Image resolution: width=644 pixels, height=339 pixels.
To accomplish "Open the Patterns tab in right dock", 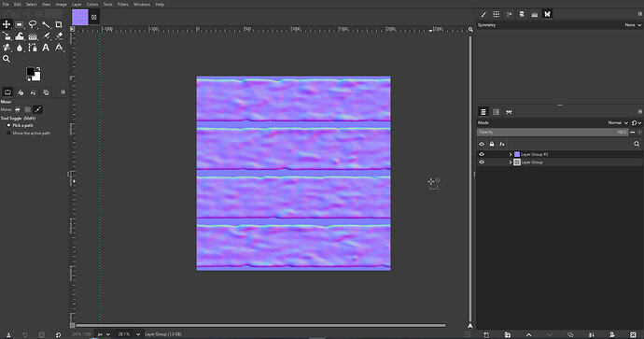I will coord(497,14).
